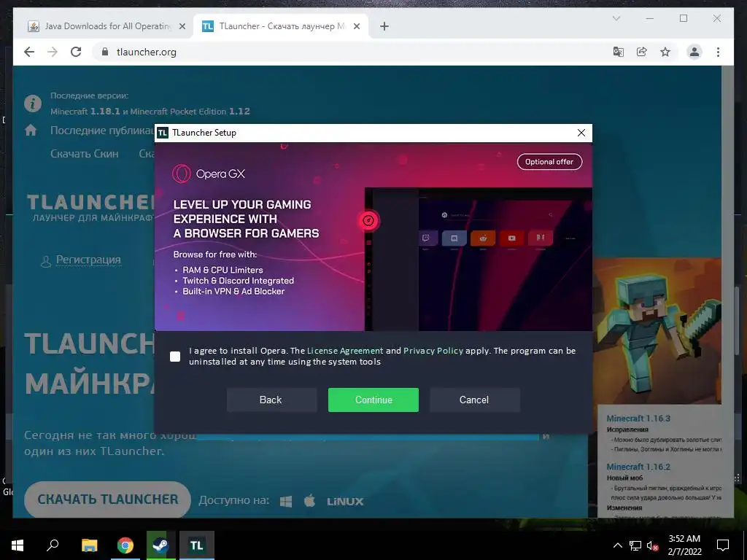This screenshot has width=747, height=560.
Task: Close the TLauncher tab
Action: click(356, 27)
